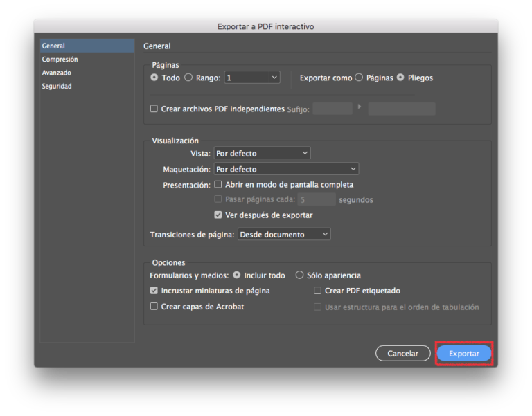Open the Maquetación dropdown

coord(286,169)
